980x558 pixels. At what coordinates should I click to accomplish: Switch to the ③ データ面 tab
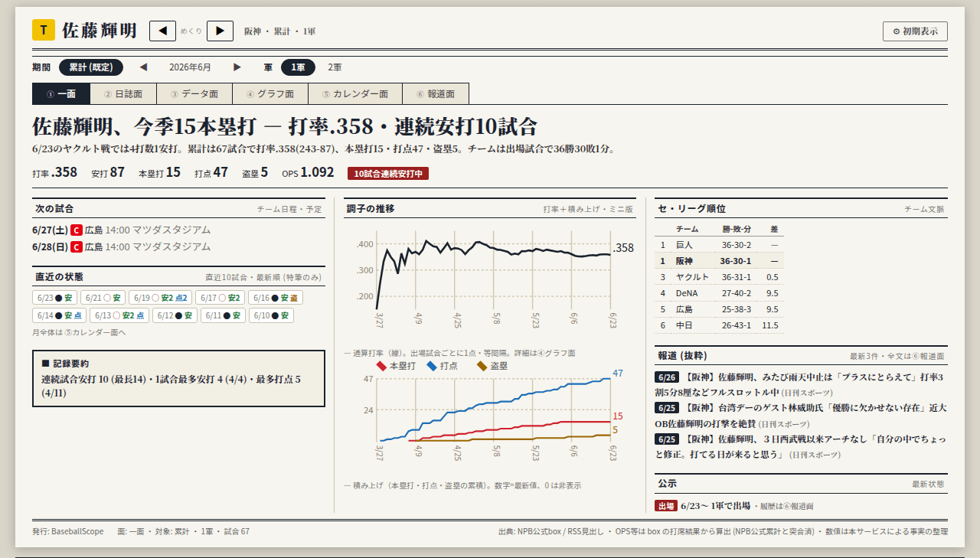(194, 94)
